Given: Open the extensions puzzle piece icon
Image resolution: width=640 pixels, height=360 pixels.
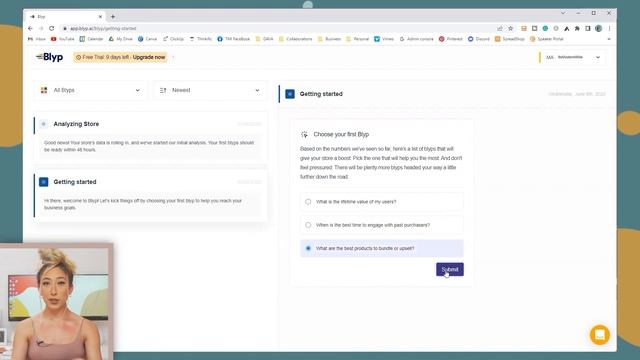Looking at the screenshot, I should pyautogui.click(x=577, y=29).
